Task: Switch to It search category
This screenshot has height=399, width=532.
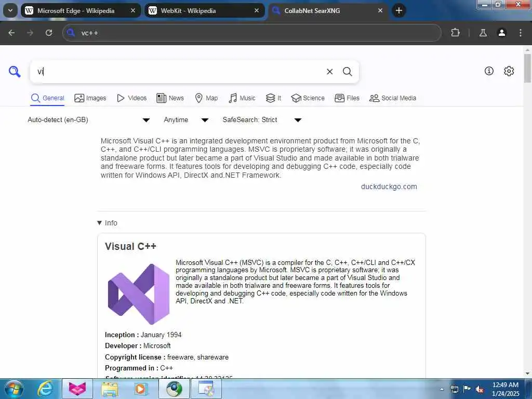Action: click(x=273, y=98)
